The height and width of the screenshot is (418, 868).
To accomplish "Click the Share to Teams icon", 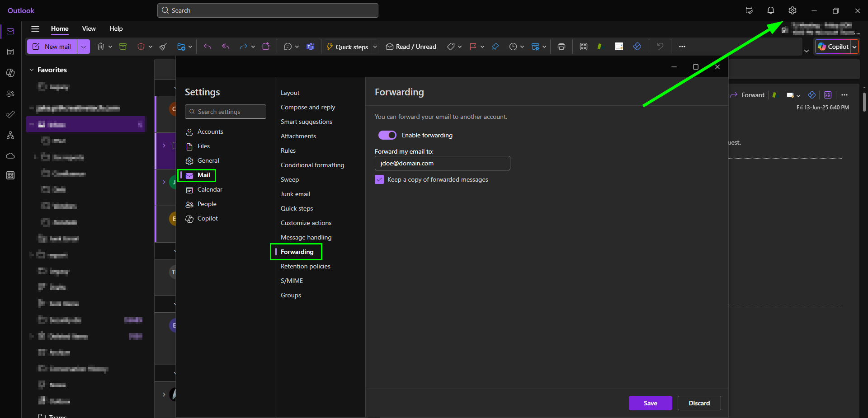I will (310, 47).
